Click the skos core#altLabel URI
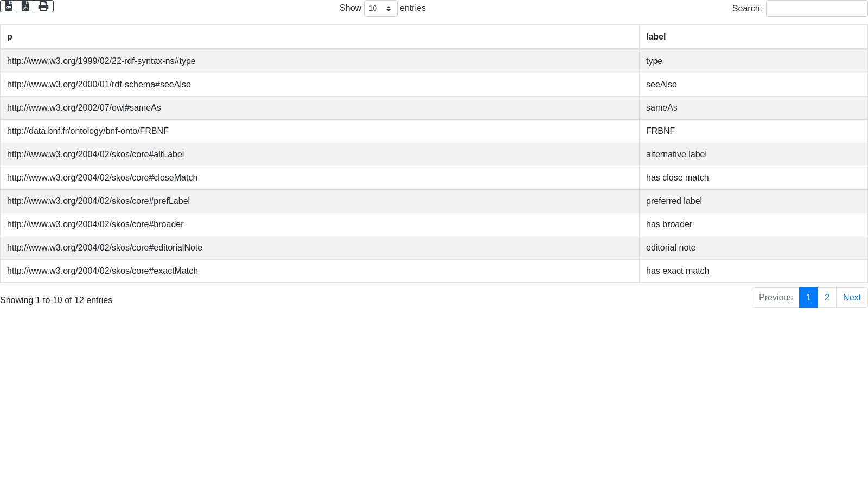 click(95, 155)
